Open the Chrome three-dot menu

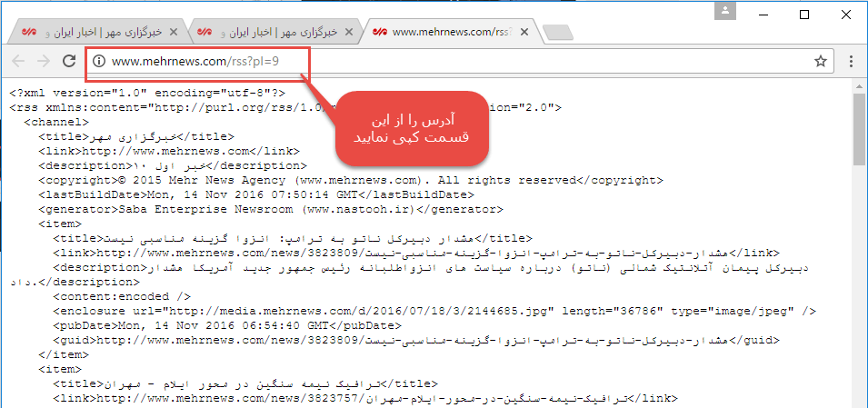(x=852, y=62)
